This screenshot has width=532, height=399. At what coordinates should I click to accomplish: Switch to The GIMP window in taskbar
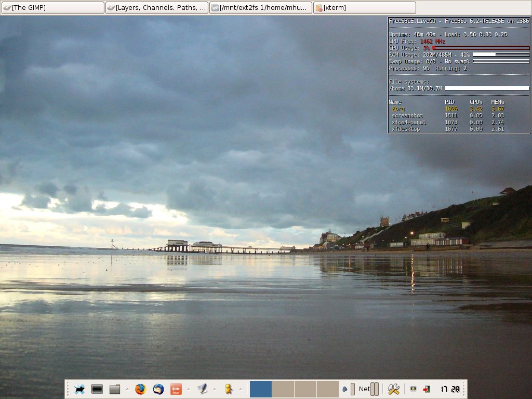(52, 8)
